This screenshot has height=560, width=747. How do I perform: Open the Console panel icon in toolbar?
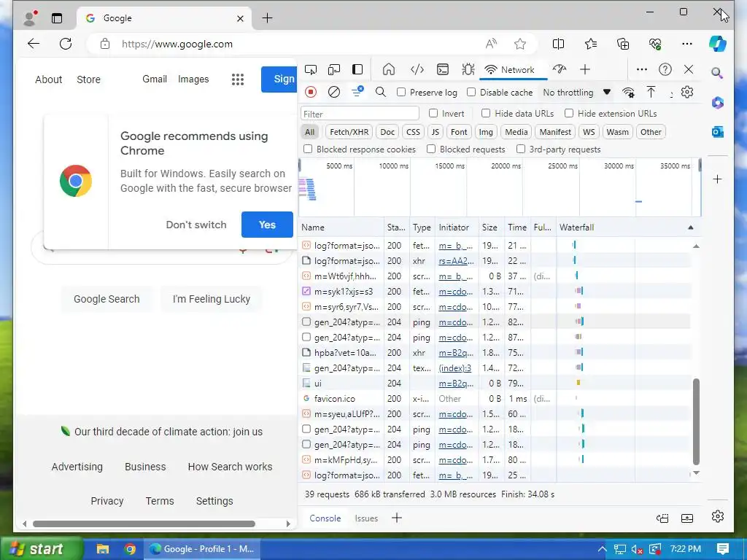[x=443, y=69]
